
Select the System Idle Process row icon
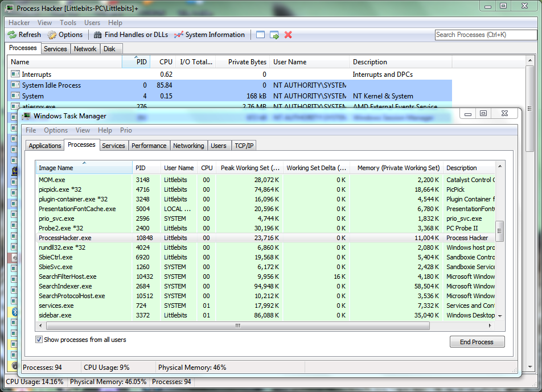(15, 85)
